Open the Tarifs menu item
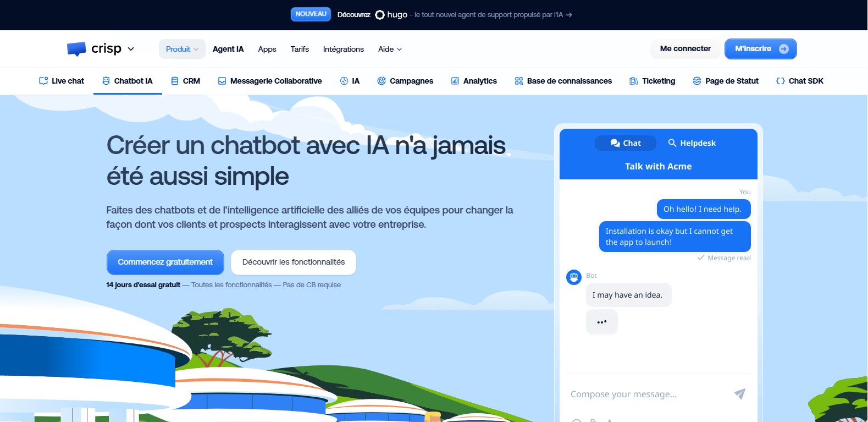Screen dimensions: 868x422 click(300, 49)
